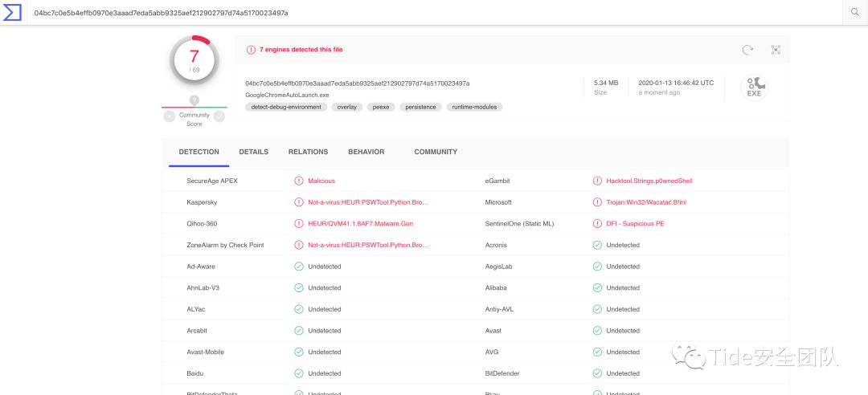Image resolution: width=868 pixels, height=395 pixels.
Task: Click the community score question mark marker
Action: (x=194, y=100)
